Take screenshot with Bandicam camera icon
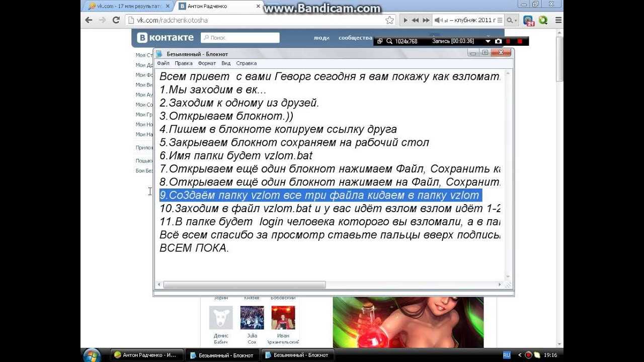The width and height of the screenshot is (644, 362). tap(498, 41)
